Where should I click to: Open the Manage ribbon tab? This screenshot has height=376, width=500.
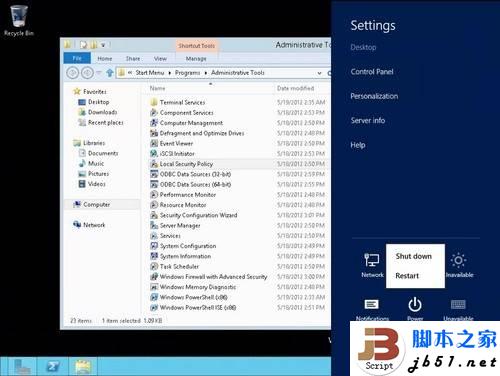pyautogui.click(x=196, y=59)
